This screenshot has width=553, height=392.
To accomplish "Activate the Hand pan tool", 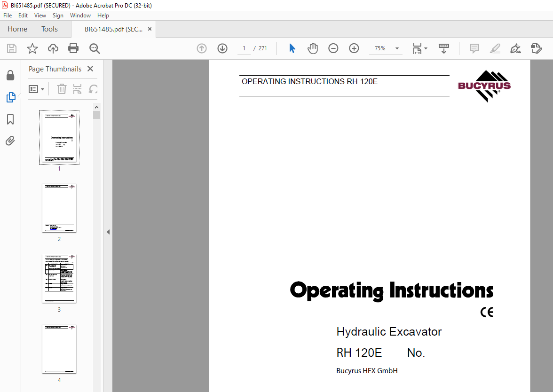I will click(x=312, y=48).
